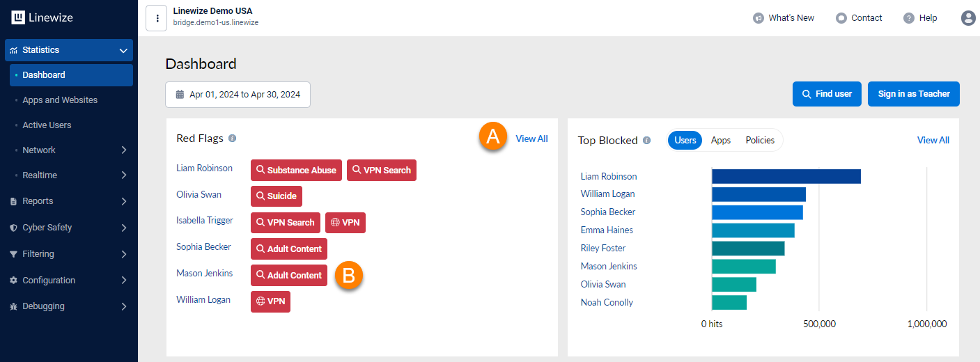Open the user account profile icon

(968, 18)
